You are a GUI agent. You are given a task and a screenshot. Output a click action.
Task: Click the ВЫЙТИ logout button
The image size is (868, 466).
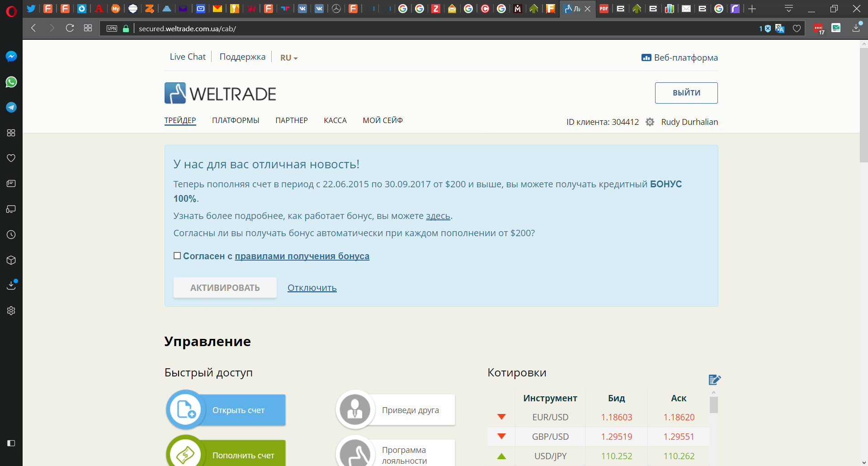pyautogui.click(x=686, y=93)
